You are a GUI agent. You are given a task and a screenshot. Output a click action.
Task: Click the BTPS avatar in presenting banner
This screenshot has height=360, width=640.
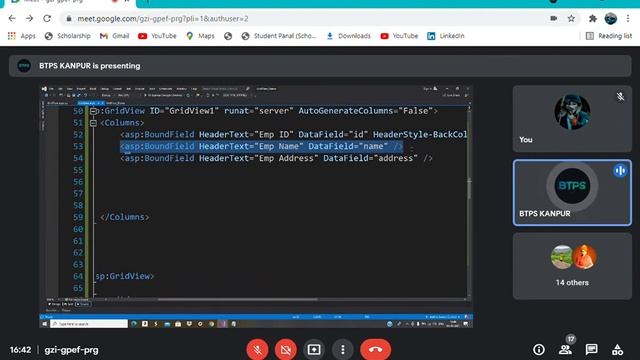pyautogui.click(x=24, y=66)
